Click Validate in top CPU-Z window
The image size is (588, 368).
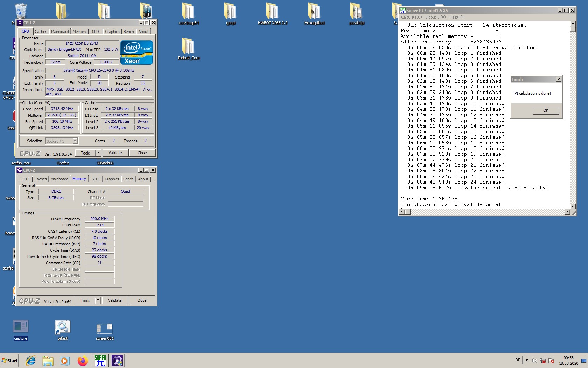[115, 153]
